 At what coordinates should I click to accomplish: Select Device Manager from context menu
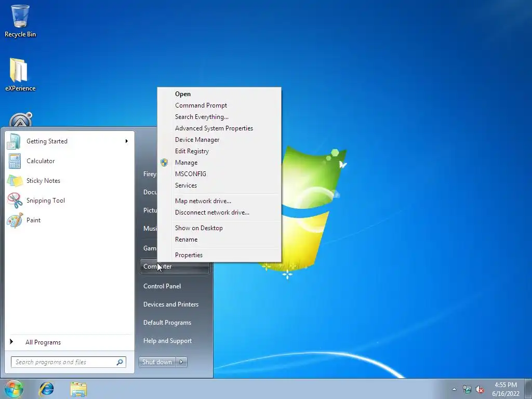[x=219, y=140]
